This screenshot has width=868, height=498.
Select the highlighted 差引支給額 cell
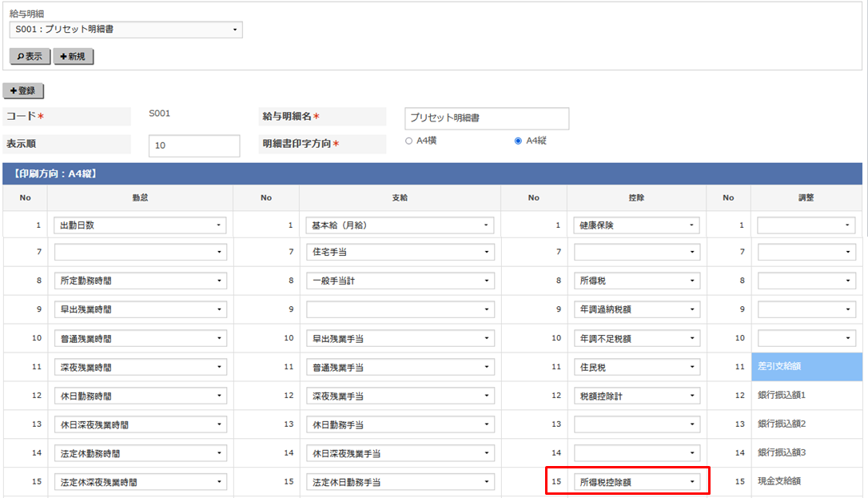[806, 366]
